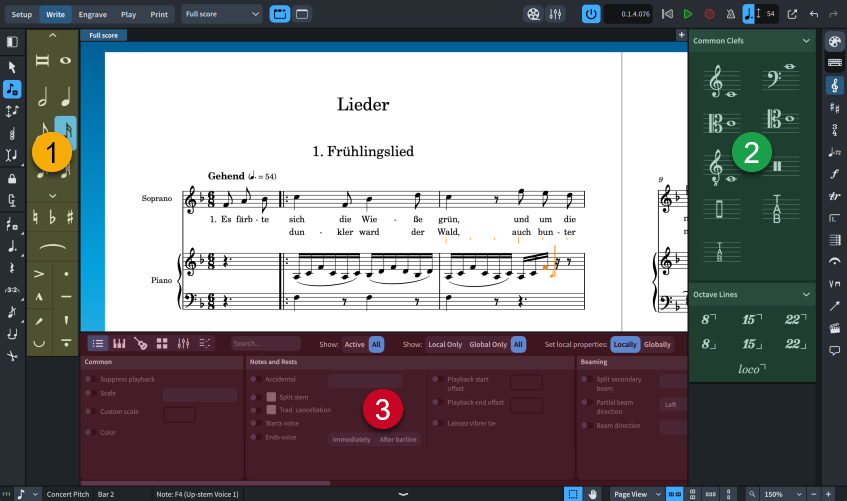
Task: Open the Mixer from the top toolbar
Action: [x=558, y=15]
